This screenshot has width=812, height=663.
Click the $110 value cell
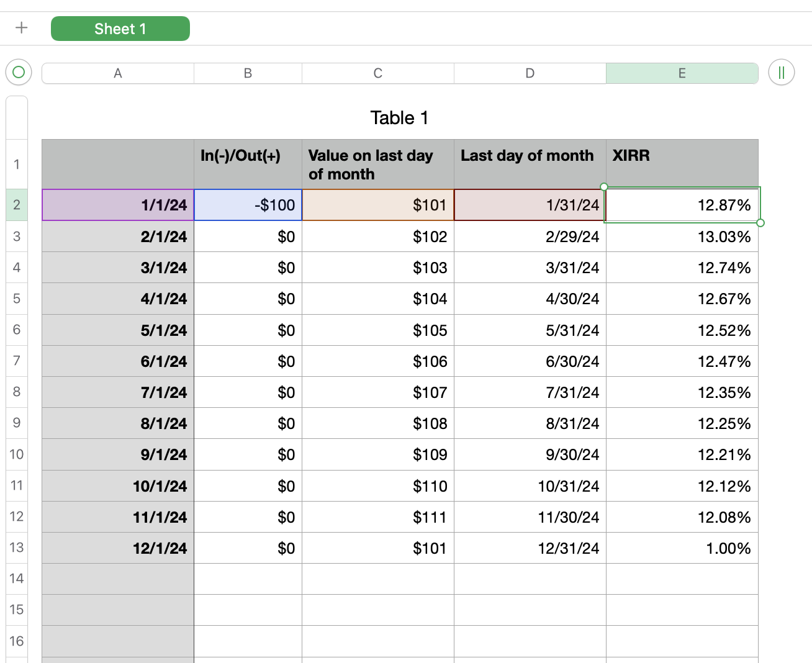377,486
